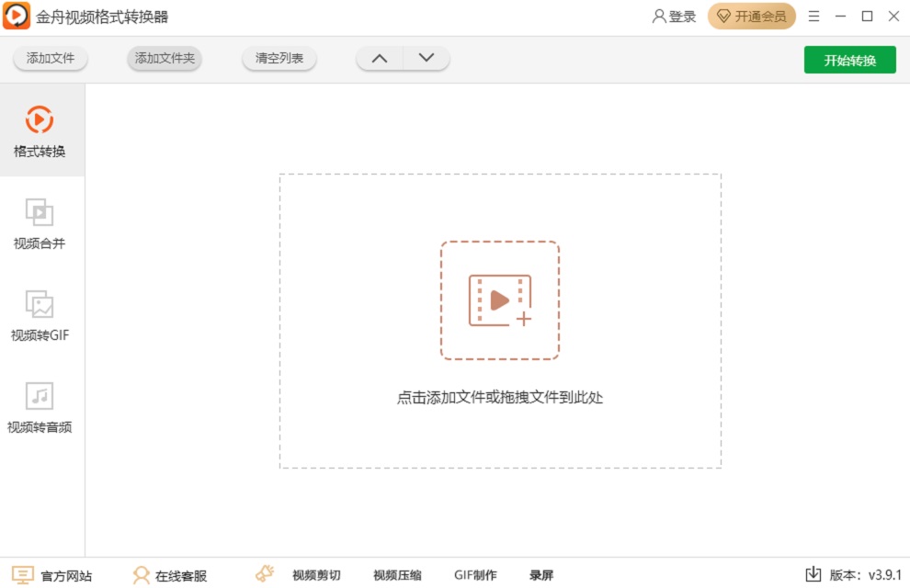This screenshot has width=910, height=588.
Task: Open the hamburger menu in title bar
Action: tap(813, 16)
